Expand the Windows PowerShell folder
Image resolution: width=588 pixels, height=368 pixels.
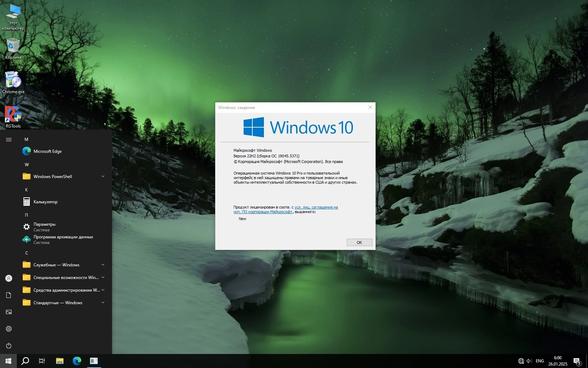click(63, 177)
